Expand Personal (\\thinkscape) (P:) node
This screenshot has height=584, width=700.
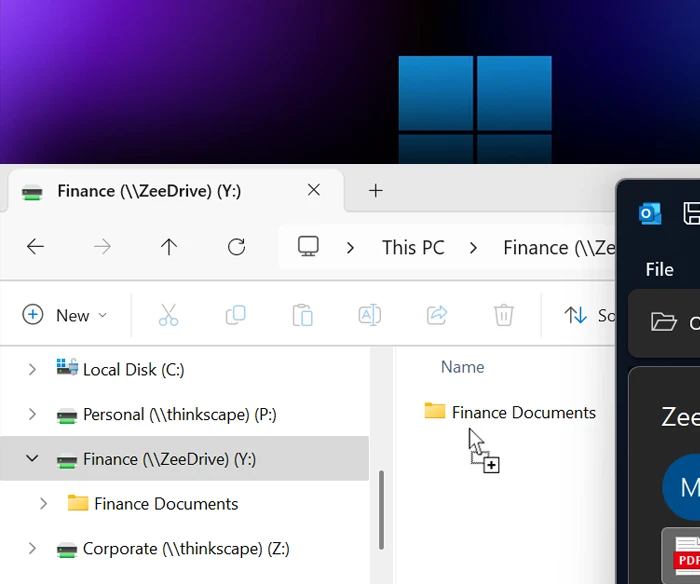click(32, 414)
